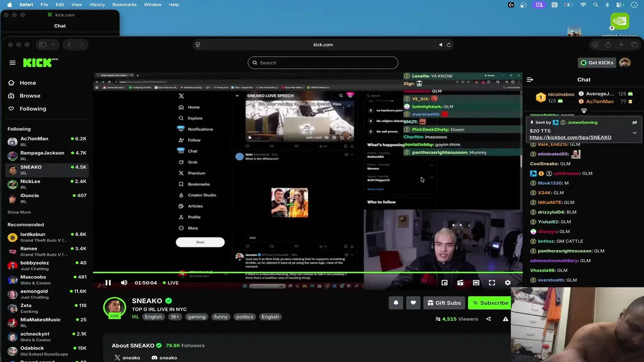Open asmongold recommended channel

[x=47, y=294]
